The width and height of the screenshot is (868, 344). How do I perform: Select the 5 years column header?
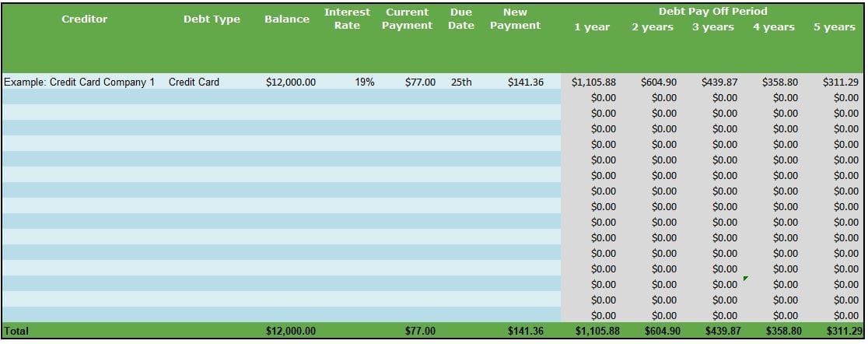pyautogui.click(x=835, y=27)
